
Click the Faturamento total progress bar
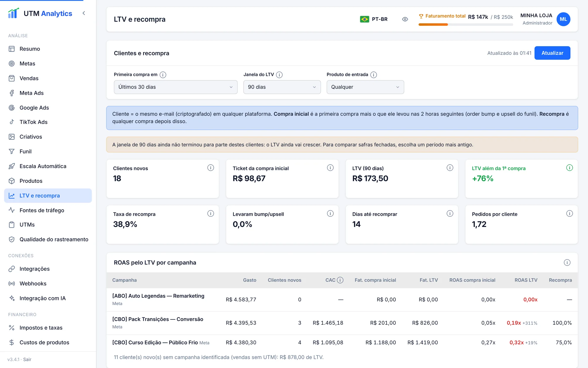[466, 25]
